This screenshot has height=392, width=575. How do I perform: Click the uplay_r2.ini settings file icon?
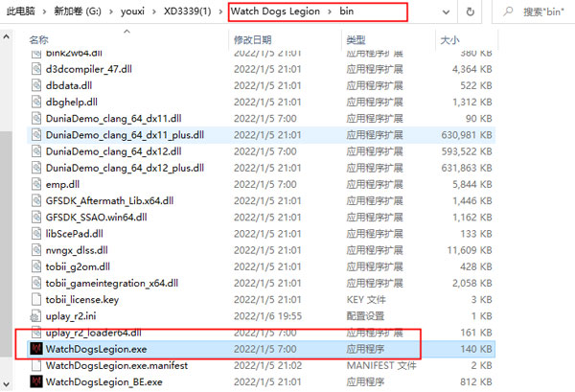[35, 316]
